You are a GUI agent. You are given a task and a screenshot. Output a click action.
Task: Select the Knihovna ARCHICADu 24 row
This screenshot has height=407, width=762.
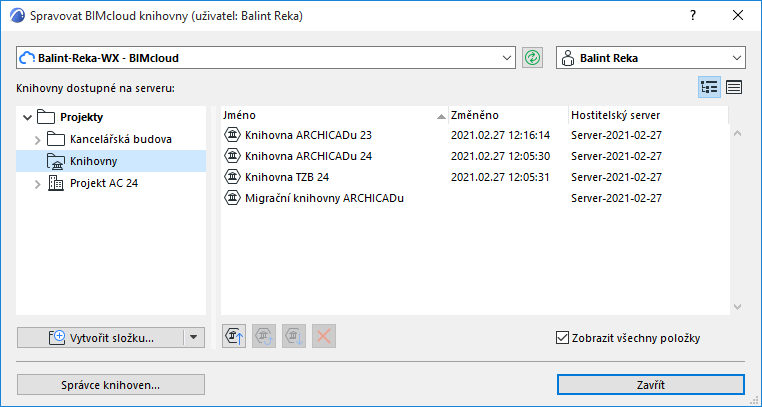tap(475, 156)
